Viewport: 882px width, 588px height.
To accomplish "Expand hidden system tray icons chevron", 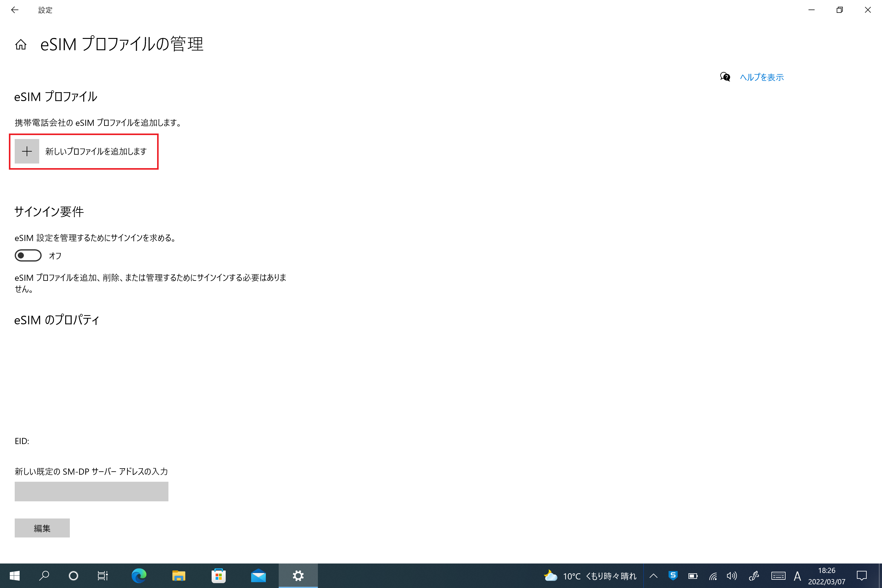I will coord(654,576).
